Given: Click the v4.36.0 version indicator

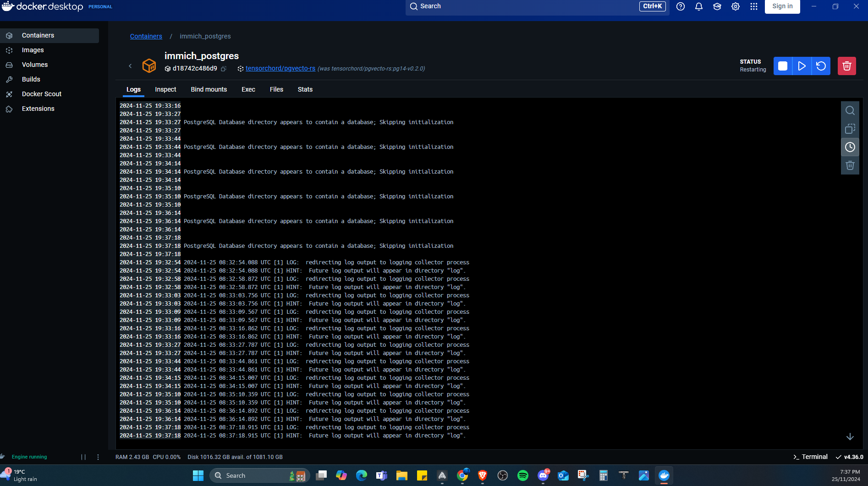Looking at the screenshot, I should (x=849, y=457).
